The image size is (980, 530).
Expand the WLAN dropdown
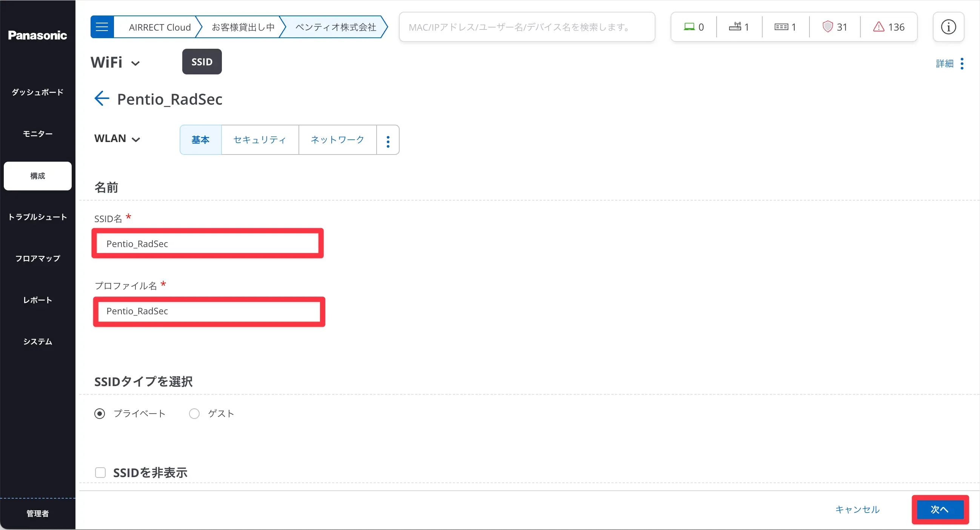pyautogui.click(x=117, y=139)
